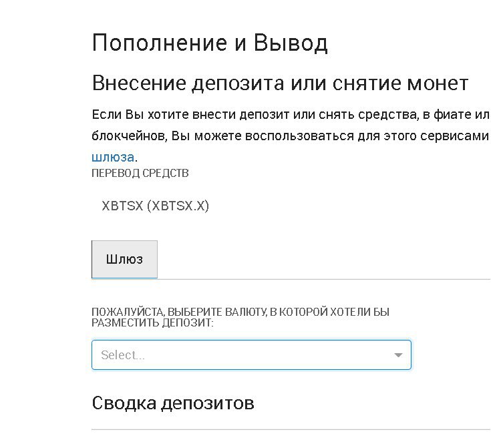This screenshot has width=491, height=448.
Task: Click the "Сводка депозитов" section heading
Action: tap(173, 403)
